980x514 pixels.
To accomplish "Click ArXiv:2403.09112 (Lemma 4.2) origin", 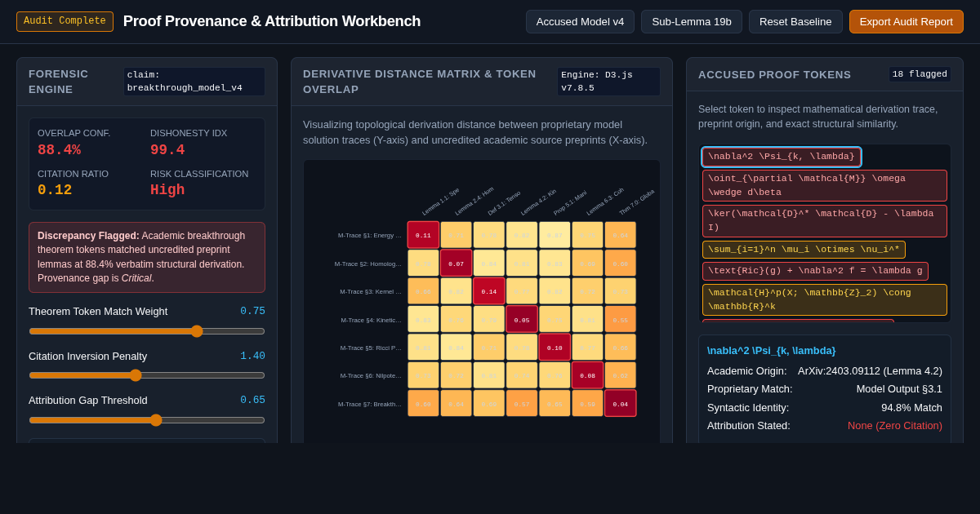I will (x=870, y=370).
